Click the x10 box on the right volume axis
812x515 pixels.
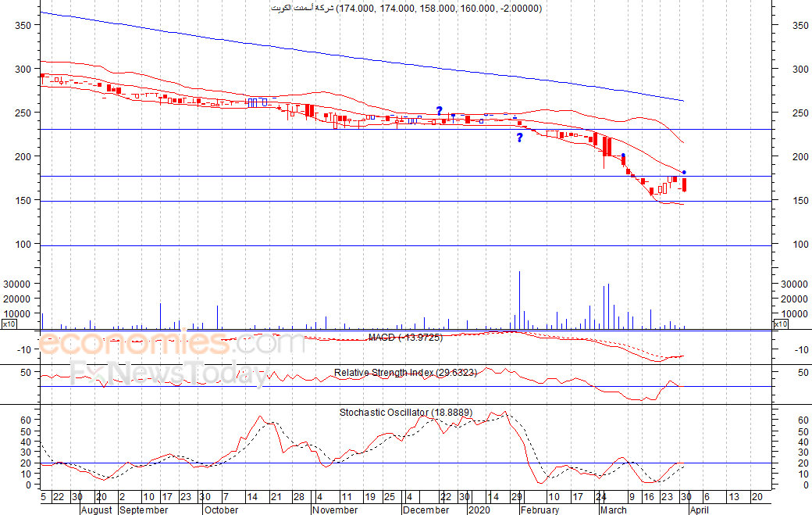[781, 324]
